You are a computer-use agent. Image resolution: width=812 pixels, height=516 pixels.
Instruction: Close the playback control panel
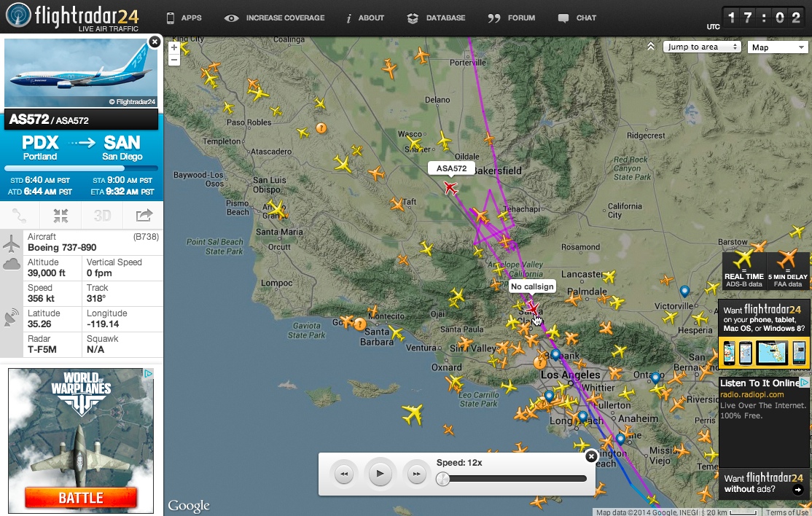tap(591, 456)
